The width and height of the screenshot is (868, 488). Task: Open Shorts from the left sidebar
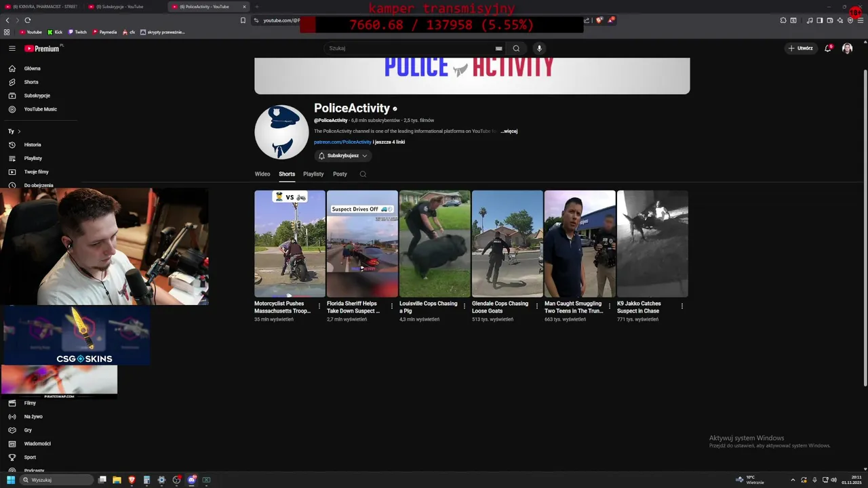[x=31, y=82]
